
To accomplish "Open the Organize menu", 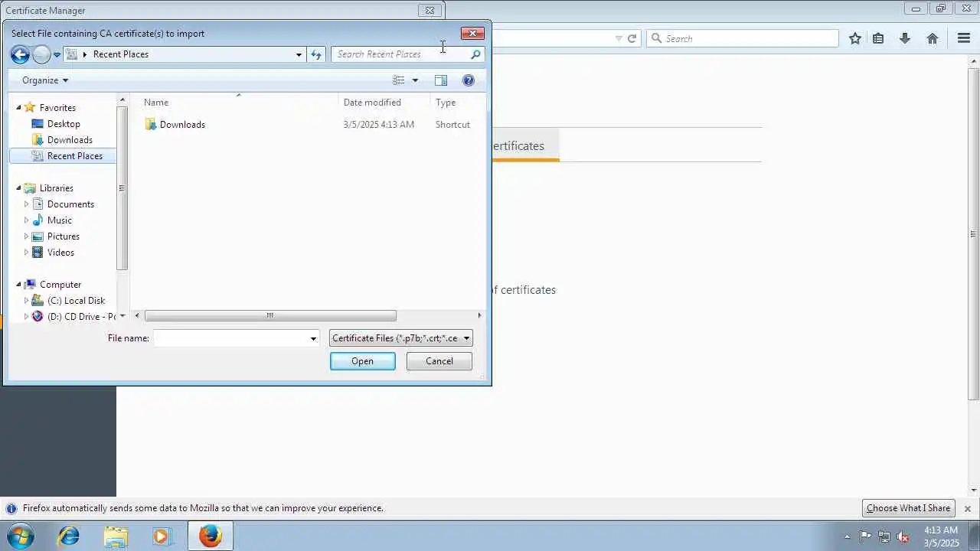I will [45, 80].
